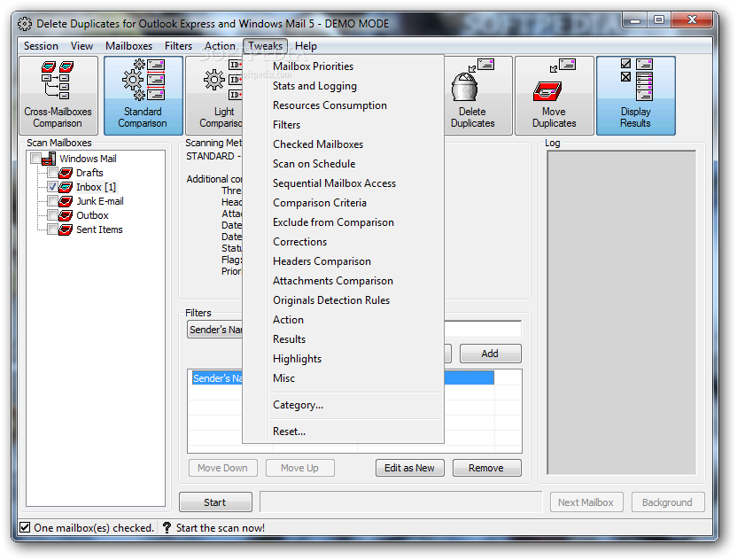Select the Standard Comparison tool
The image size is (737, 560).
pyautogui.click(x=143, y=96)
